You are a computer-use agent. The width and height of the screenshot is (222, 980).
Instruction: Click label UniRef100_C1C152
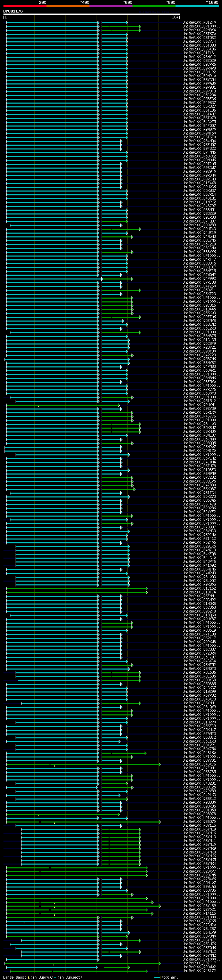click(199, 589)
